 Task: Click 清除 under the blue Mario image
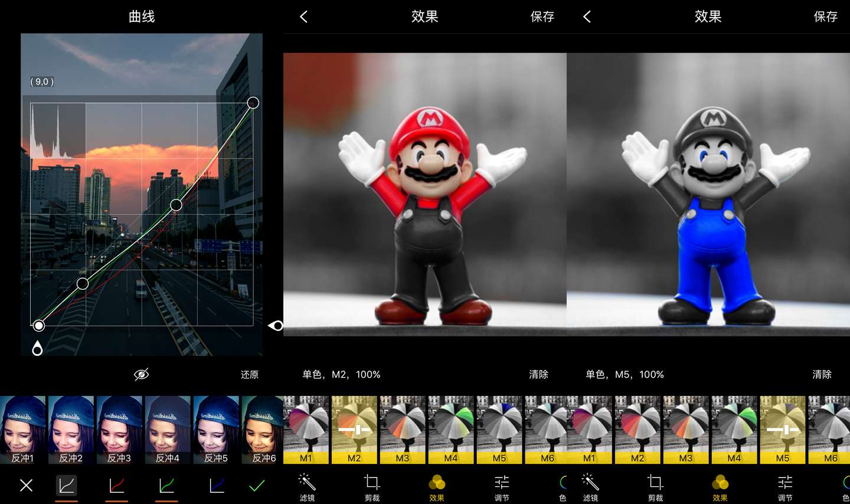point(822,374)
